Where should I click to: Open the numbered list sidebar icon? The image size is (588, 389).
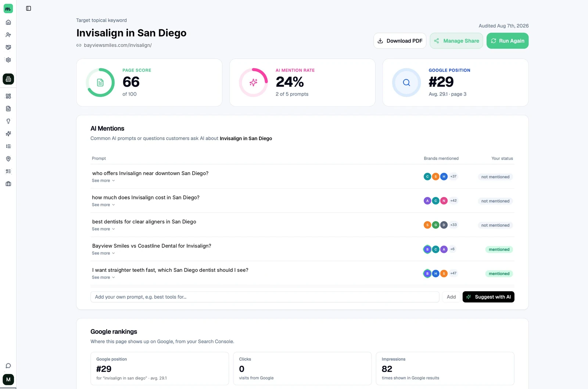tap(8, 146)
